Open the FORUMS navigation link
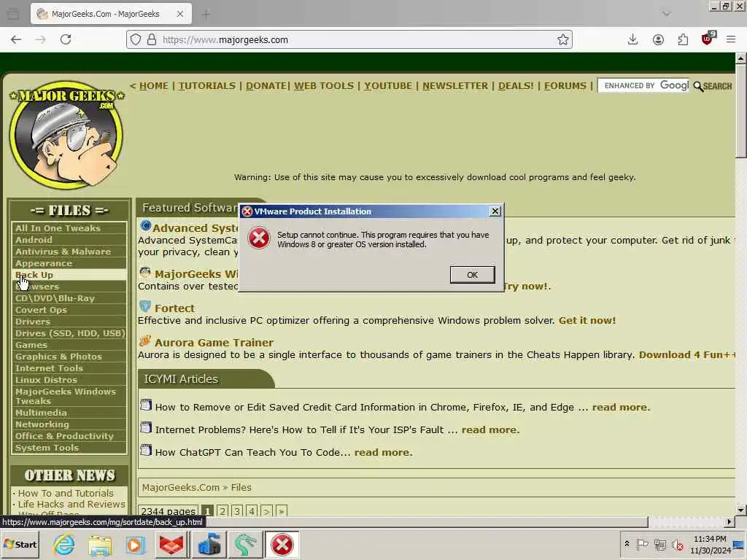The height and width of the screenshot is (560, 747). pyautogui.click(x=565, y=86)
